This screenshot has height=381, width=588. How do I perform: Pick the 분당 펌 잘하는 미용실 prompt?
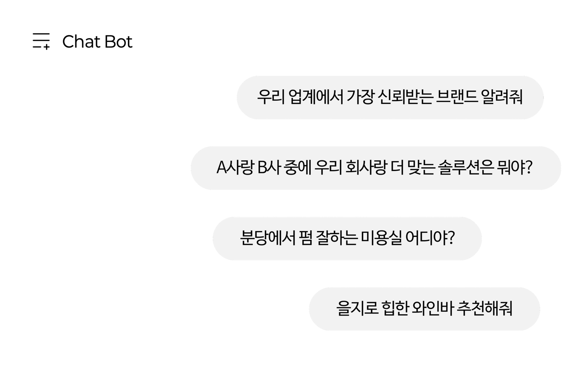pos(347,238)
